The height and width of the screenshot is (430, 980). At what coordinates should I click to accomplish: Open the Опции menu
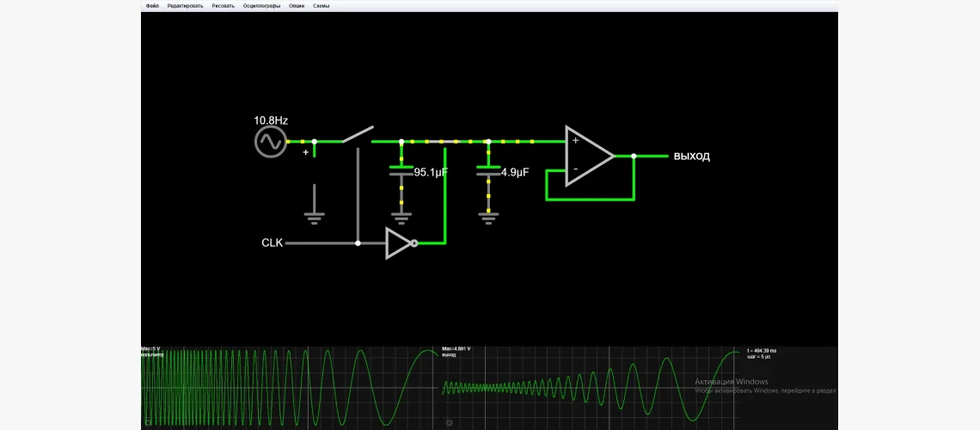click(x=297, y=5)
